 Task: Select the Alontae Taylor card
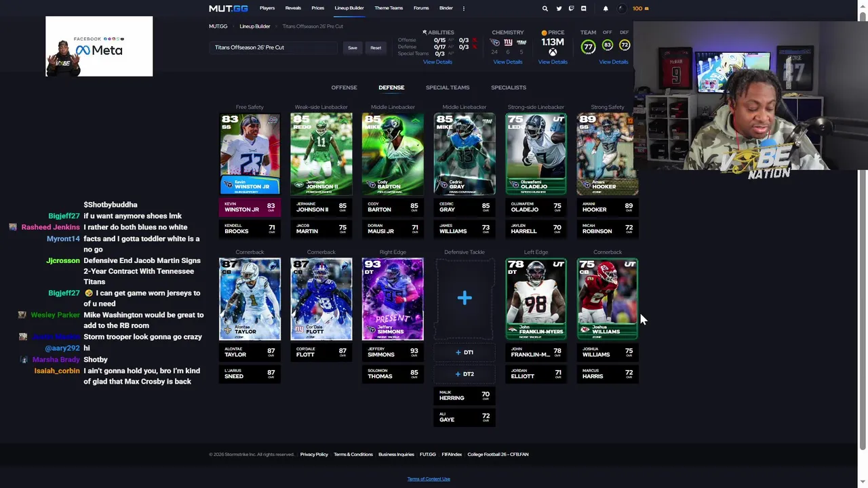click(x=250, y=299)
